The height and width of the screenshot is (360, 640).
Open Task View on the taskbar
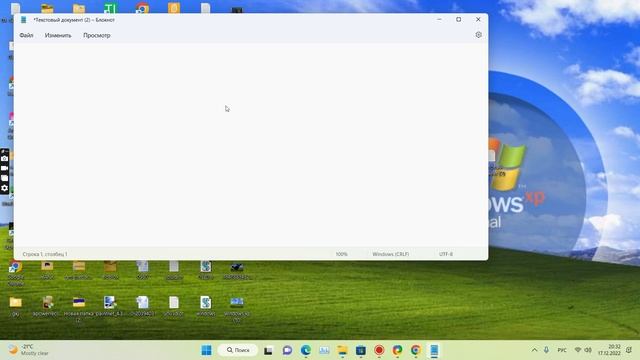268,350
